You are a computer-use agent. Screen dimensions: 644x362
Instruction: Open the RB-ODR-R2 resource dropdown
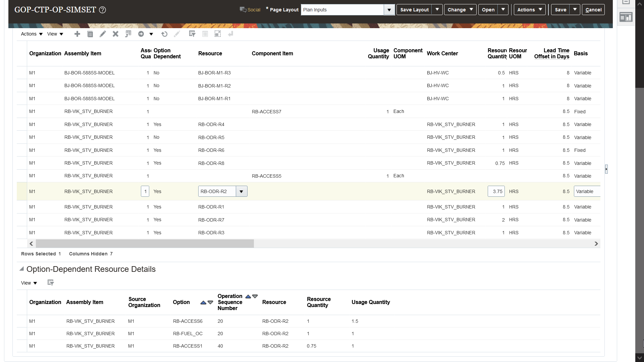pyautogui.click(x=241, y=191)
